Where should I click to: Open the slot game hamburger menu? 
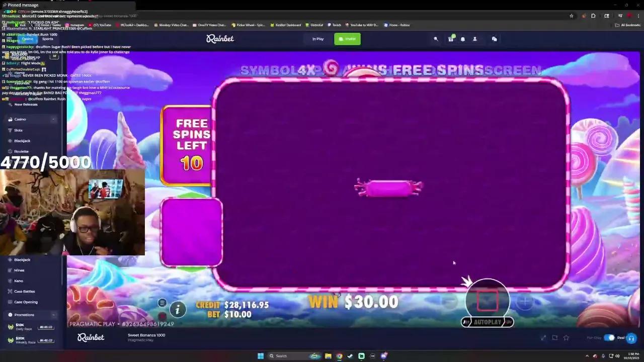click(162, 303)
